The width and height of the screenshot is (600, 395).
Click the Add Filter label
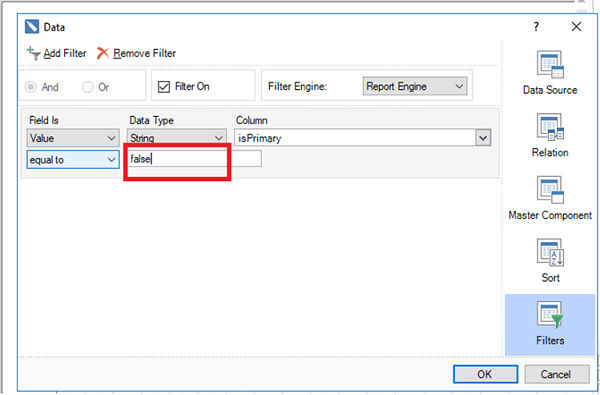[65, 53]
